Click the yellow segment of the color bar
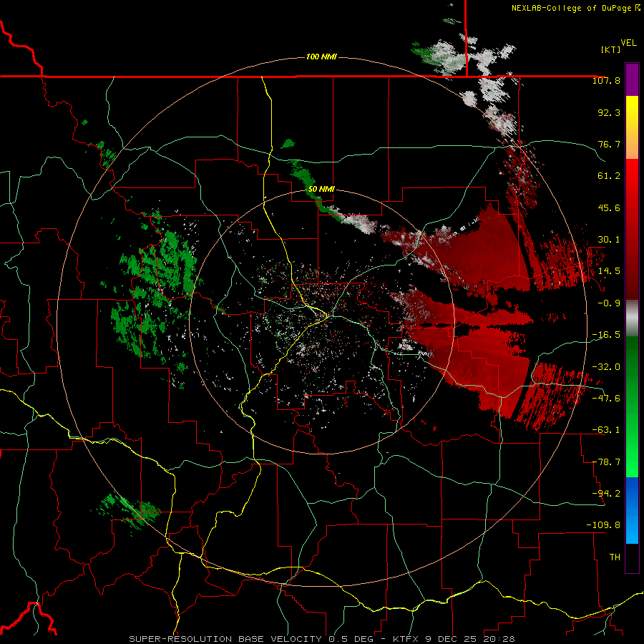 pyautogui.click(x=632, y=112)
